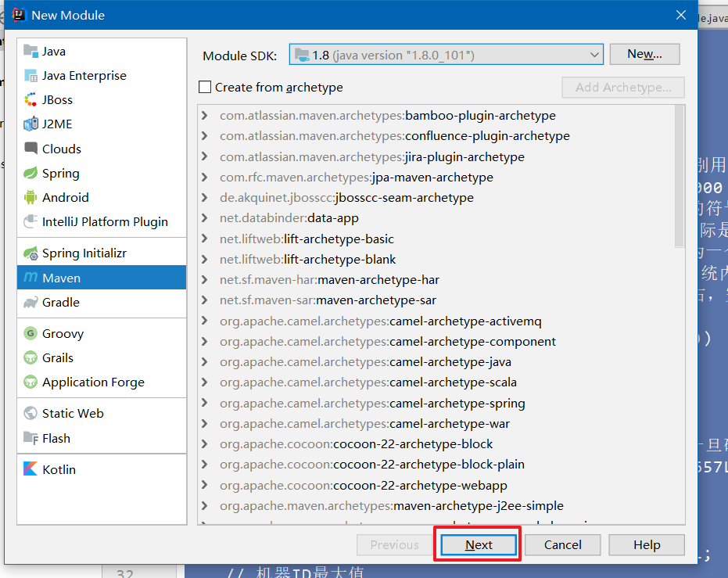Choose the Java Enterprise icon

pos(30,75)
